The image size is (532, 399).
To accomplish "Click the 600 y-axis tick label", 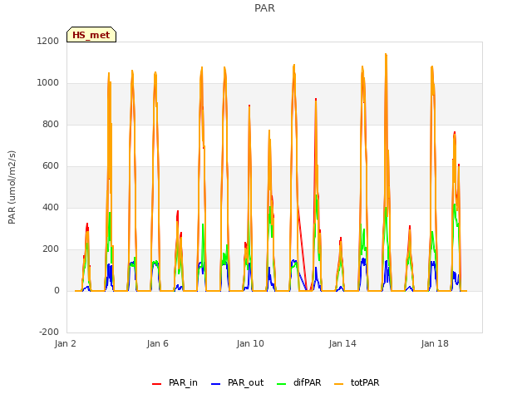I will 51,166.
